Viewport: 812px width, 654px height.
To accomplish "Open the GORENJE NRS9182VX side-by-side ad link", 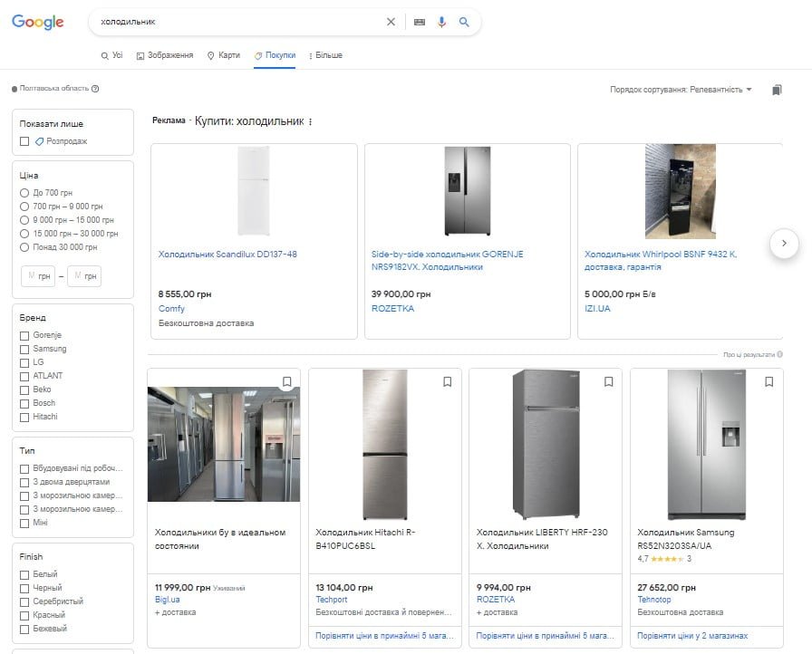I will 448,260.
